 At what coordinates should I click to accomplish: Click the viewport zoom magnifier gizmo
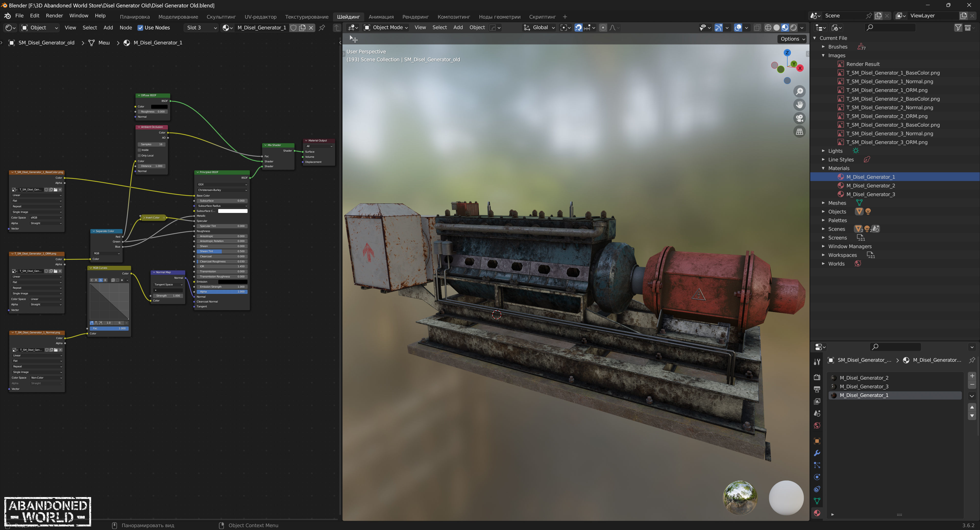800,91
